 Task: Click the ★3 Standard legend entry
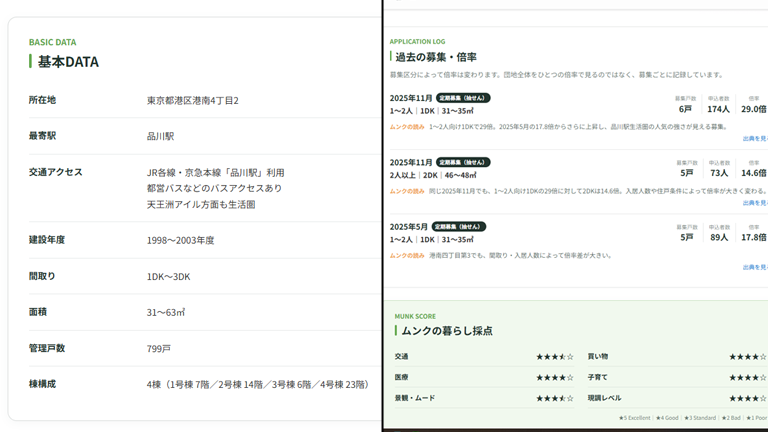(x=700, y=418)
